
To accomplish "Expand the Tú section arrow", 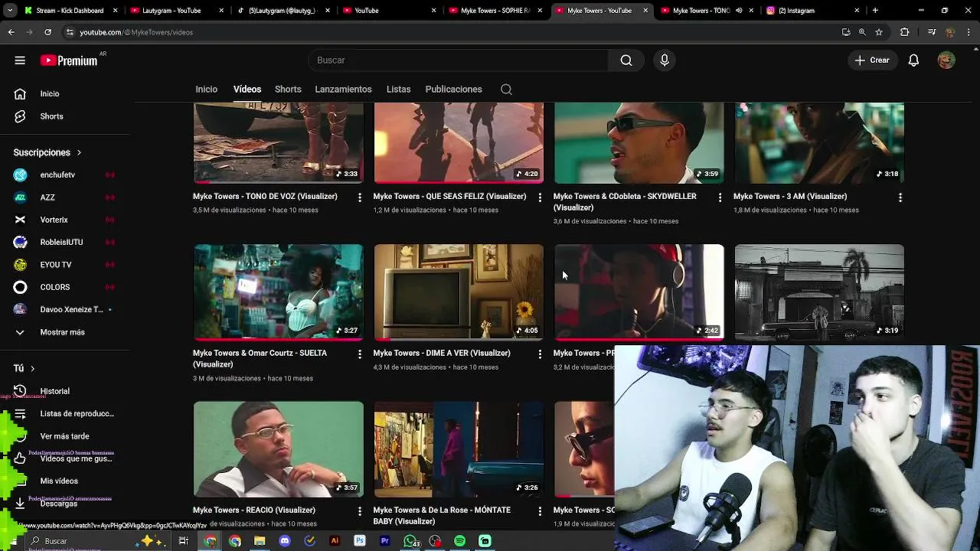I will [x=32, y=369].
